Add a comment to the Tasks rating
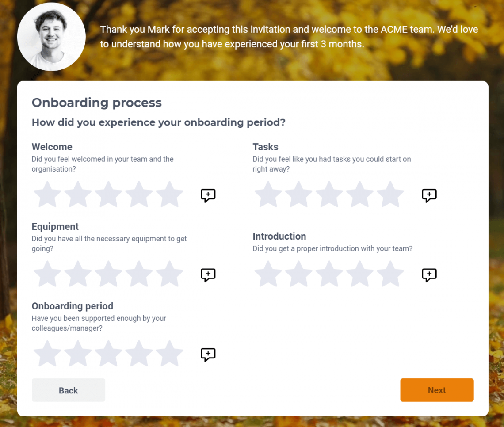Screen dimensions: 504x427 click(x=429, y=195)
